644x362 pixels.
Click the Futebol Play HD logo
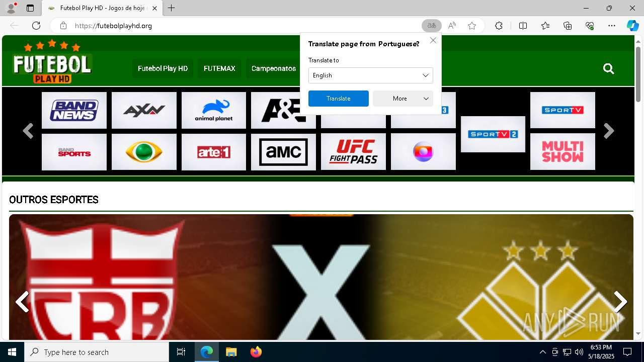click(52, 62)
